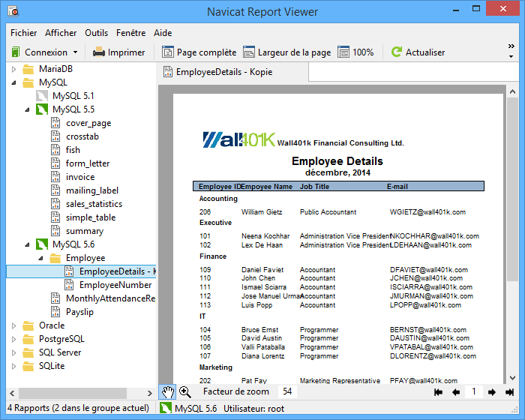Select the MySQL 5.5 connection icon
This screenshot has width=525, height=420.
pos(42,109)
